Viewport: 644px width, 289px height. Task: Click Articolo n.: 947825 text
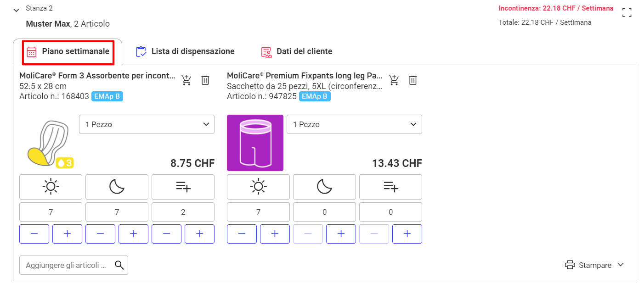[x=262, y=96]
